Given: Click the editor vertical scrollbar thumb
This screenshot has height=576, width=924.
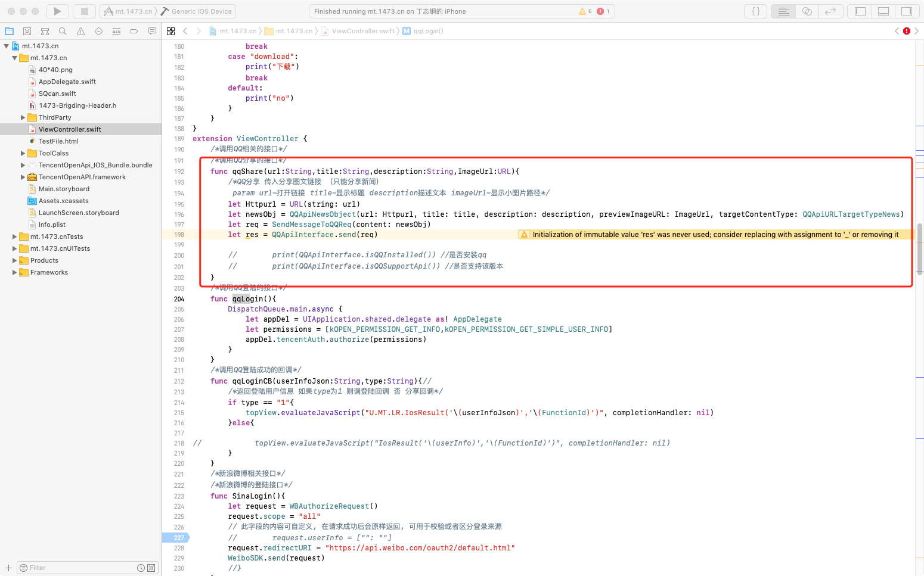Looking at the screenshot, I should (920, 248).
